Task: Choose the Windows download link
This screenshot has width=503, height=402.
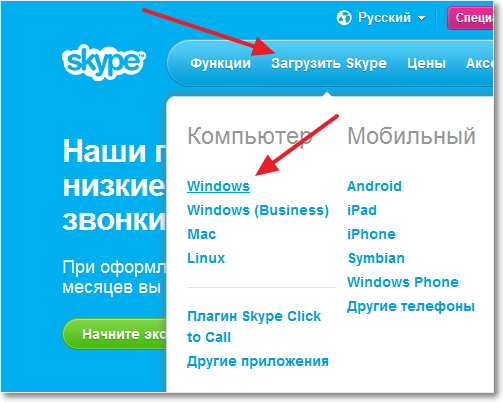Action: [218, 186]
